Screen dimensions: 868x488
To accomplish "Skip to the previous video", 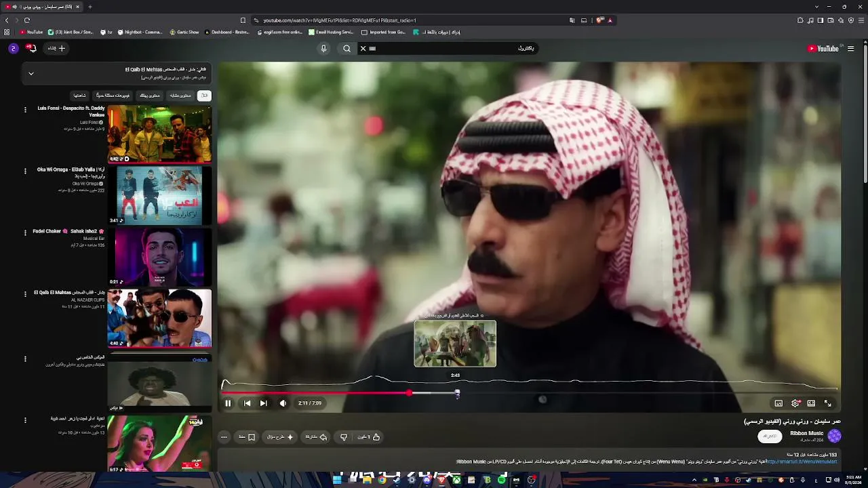I will click(x=247, y=403).
